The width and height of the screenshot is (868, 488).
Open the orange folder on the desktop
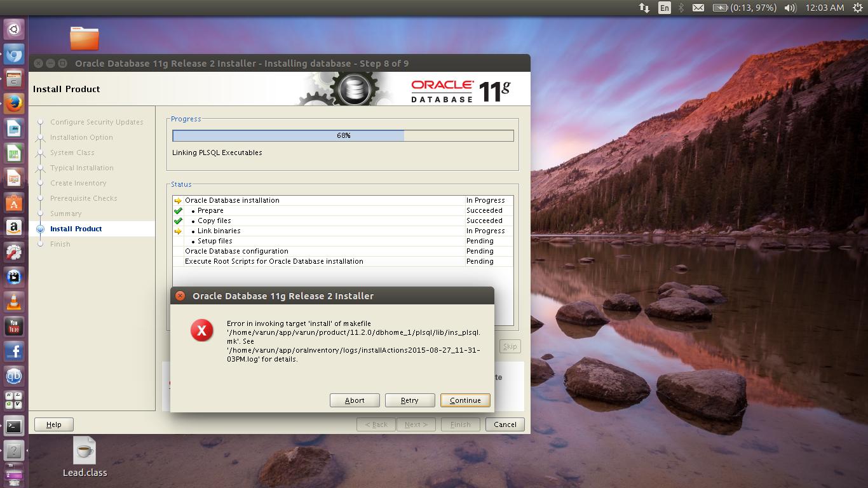(85, 38)
